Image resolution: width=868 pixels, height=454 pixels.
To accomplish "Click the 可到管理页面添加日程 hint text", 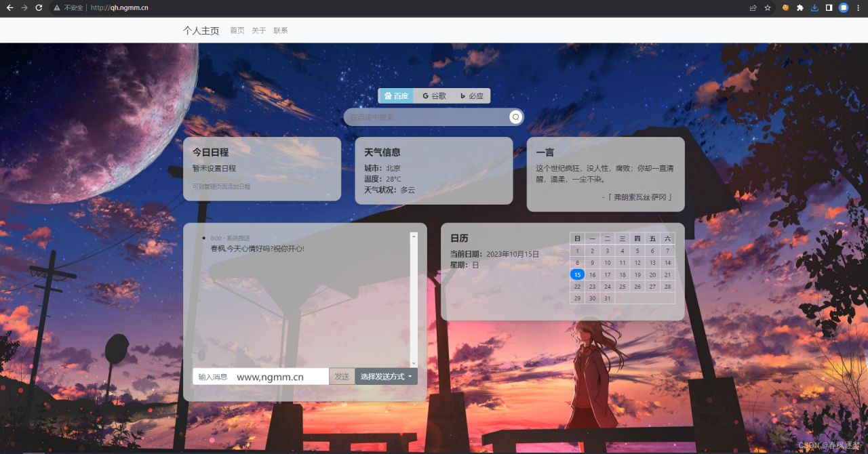I will (221, 186).
